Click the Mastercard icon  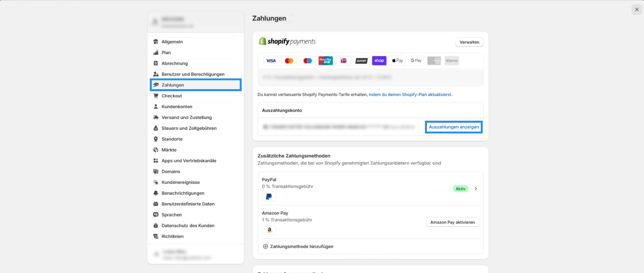(x=289, y=61)
